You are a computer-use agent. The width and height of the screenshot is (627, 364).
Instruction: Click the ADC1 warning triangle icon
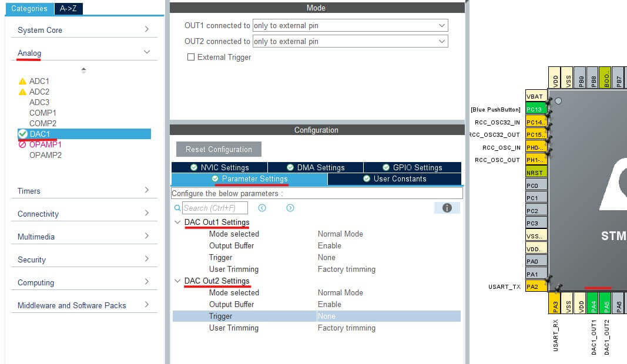(23, 82)
